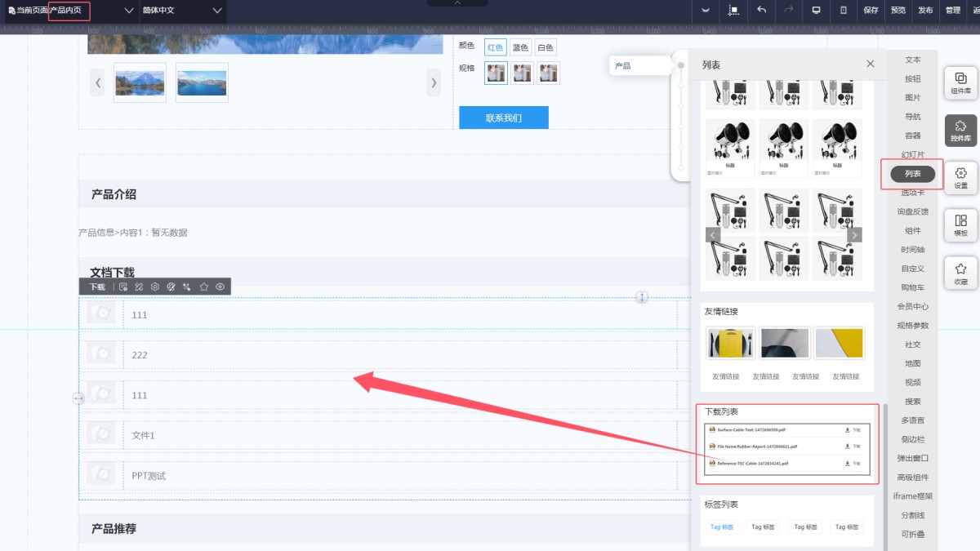980x551 pixels.
Task: Select 时间轴 in the control list
Action: click(x=912, y=250)
